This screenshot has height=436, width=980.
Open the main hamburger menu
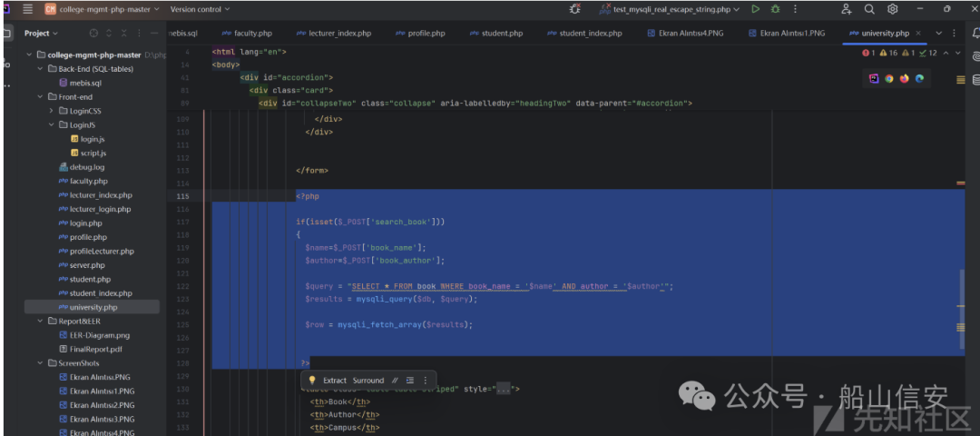27,9
